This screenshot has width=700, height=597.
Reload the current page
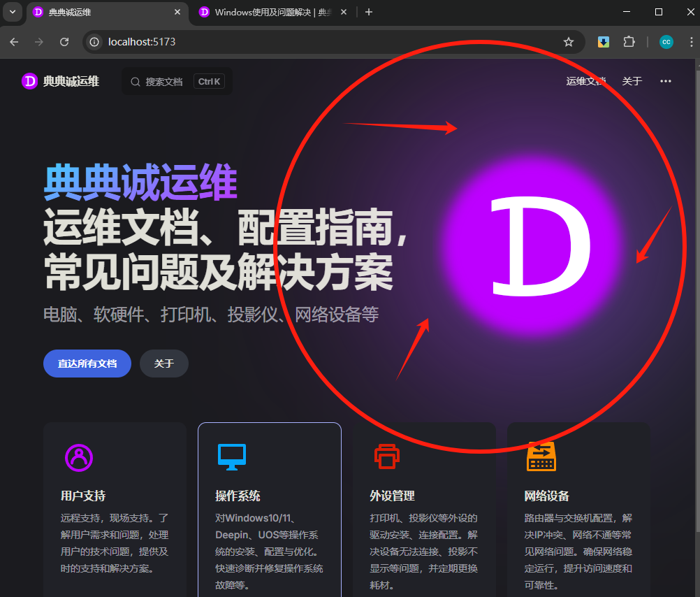point(64,42)
